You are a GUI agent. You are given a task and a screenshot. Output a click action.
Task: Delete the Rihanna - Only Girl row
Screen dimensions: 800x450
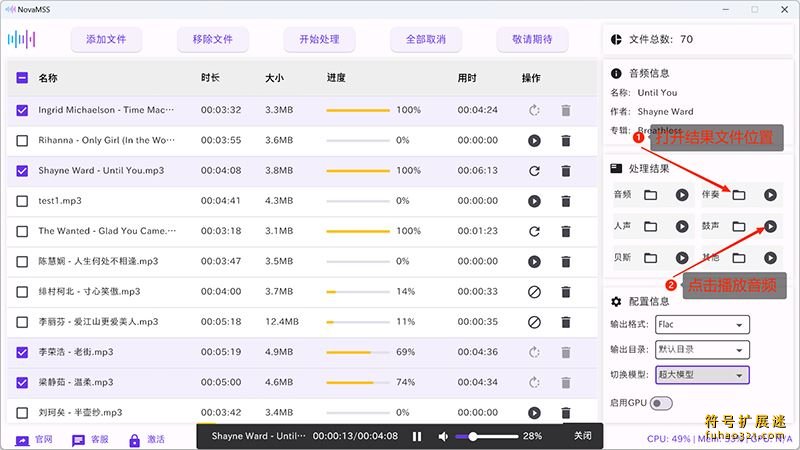pyautogui.click(x=566, y=140)
